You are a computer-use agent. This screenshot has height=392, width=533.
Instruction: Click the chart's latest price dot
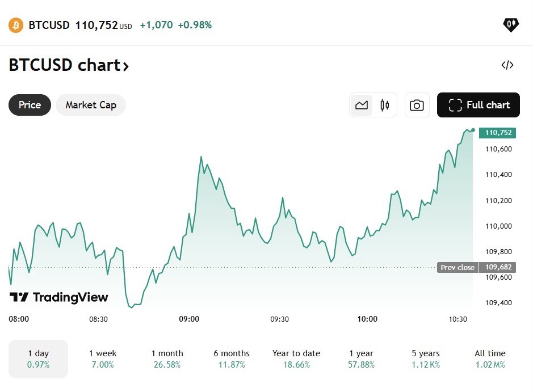point(473,130)
